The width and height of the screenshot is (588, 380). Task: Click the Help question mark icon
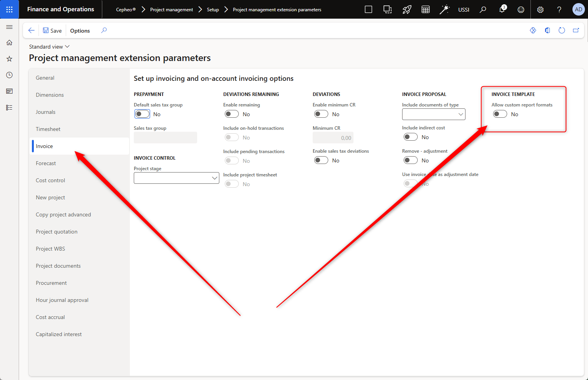pos(559,10)
